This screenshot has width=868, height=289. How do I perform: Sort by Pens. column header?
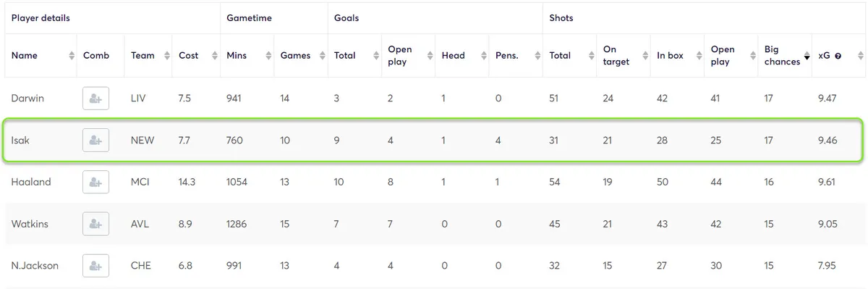coord(507,56)
